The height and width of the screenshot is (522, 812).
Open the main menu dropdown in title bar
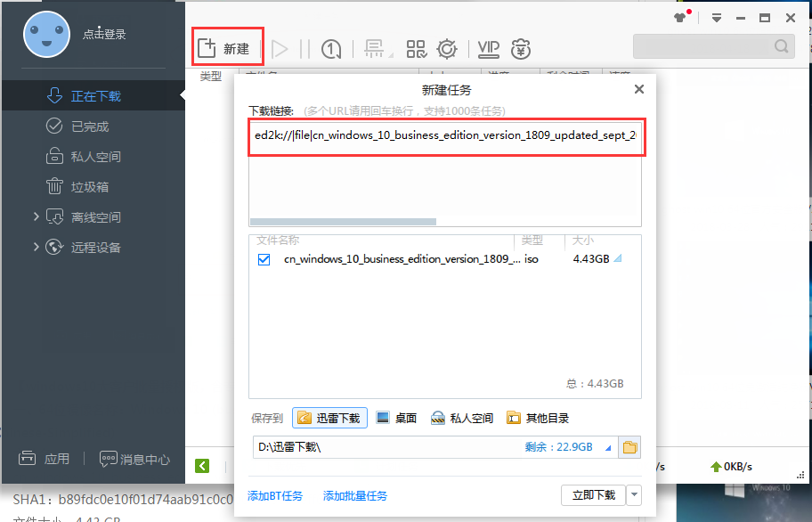[717, 18]
